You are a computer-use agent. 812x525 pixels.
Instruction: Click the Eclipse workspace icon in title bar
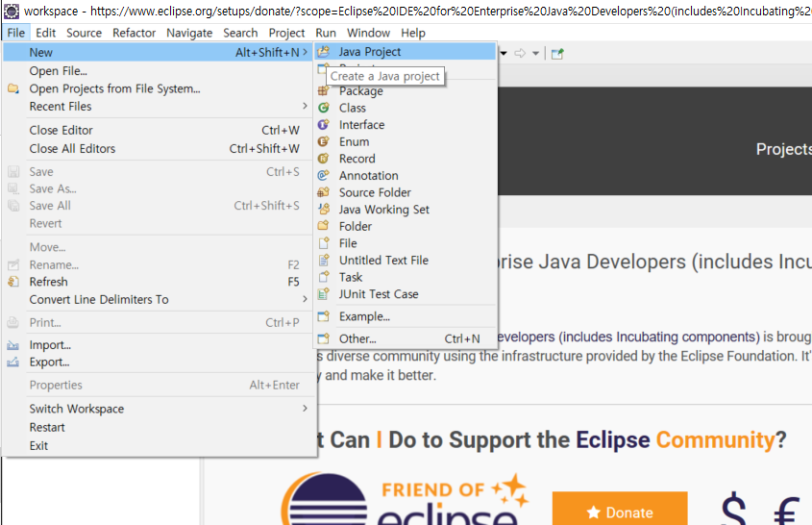[x=11, y=11]
